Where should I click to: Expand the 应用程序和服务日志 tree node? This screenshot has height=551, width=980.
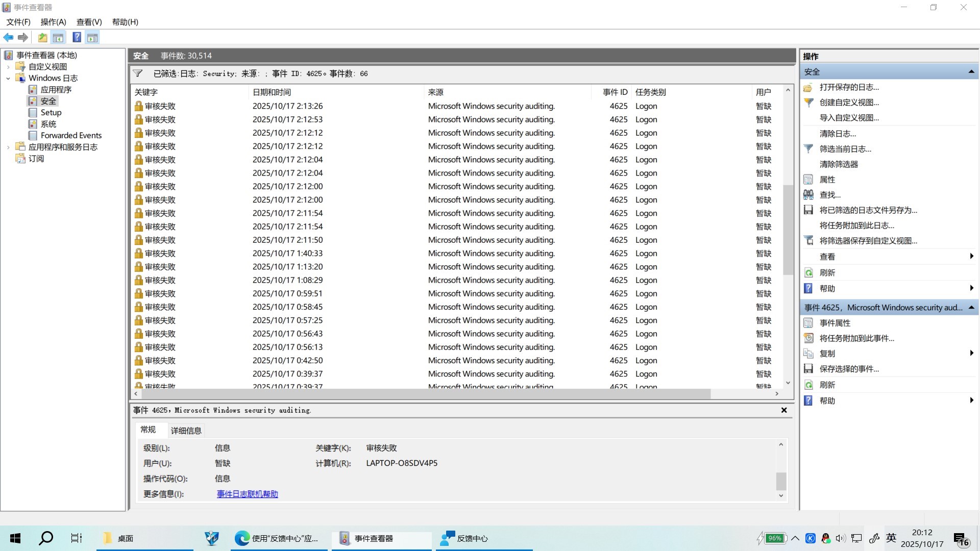coord(8,147)
